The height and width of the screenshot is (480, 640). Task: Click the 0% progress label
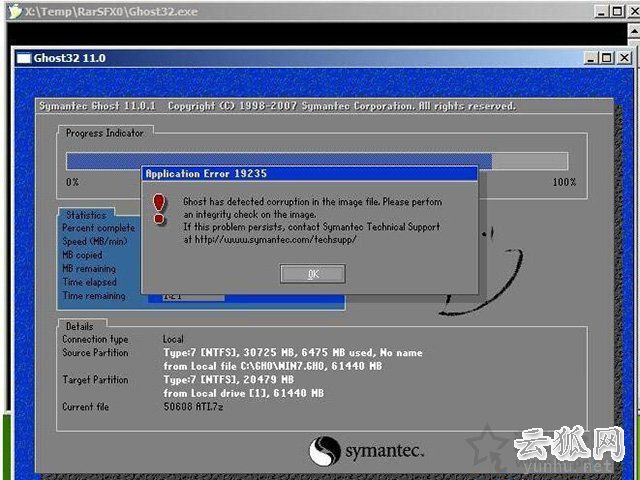(72, 182)
